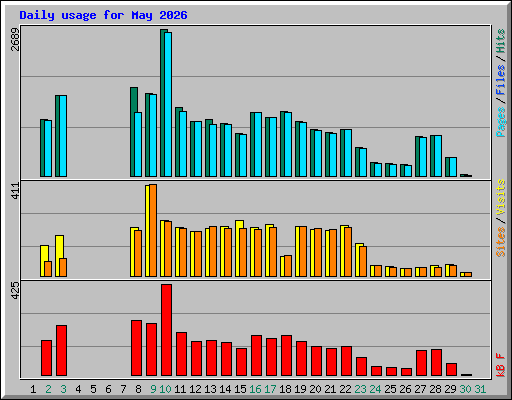Click the 411 visits axis value
The width and height of the screenshot is (512, 400).
(15, 191)
